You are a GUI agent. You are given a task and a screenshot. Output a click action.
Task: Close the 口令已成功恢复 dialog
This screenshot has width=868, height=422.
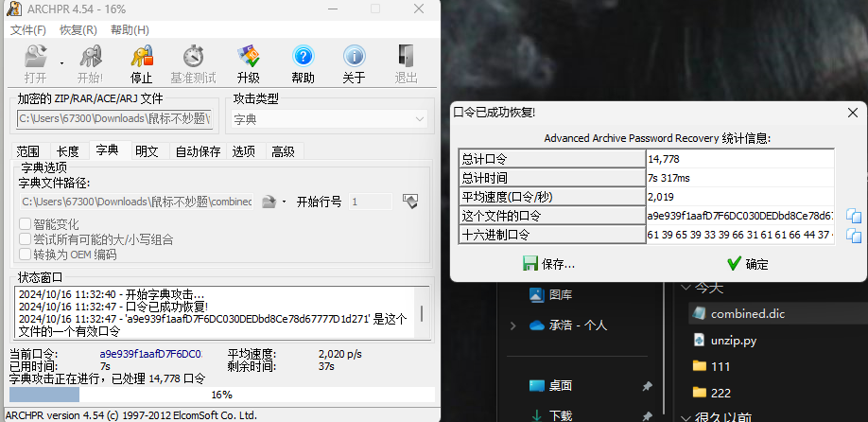tap(853, 113)
